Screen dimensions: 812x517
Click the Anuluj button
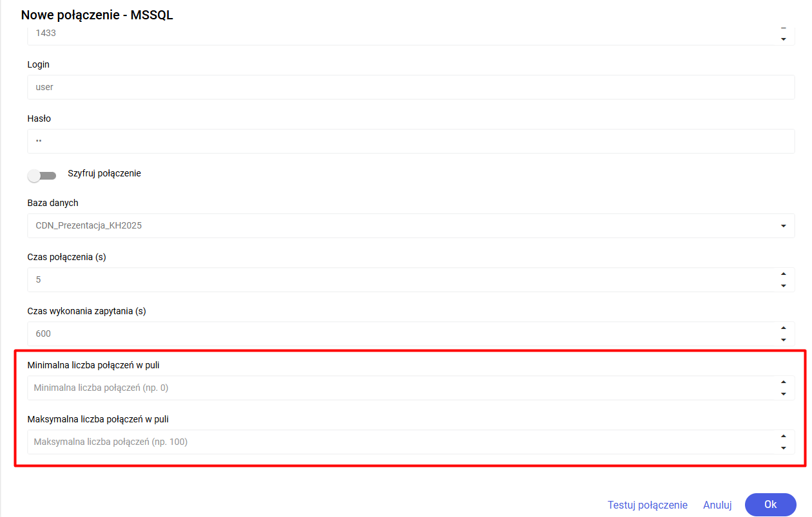tap(717, 505)
